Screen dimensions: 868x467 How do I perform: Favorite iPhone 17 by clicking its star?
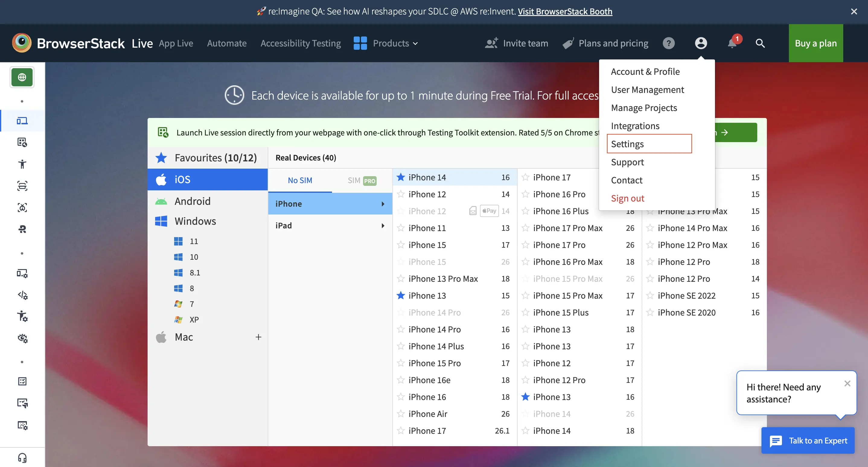tap(525, 177)
